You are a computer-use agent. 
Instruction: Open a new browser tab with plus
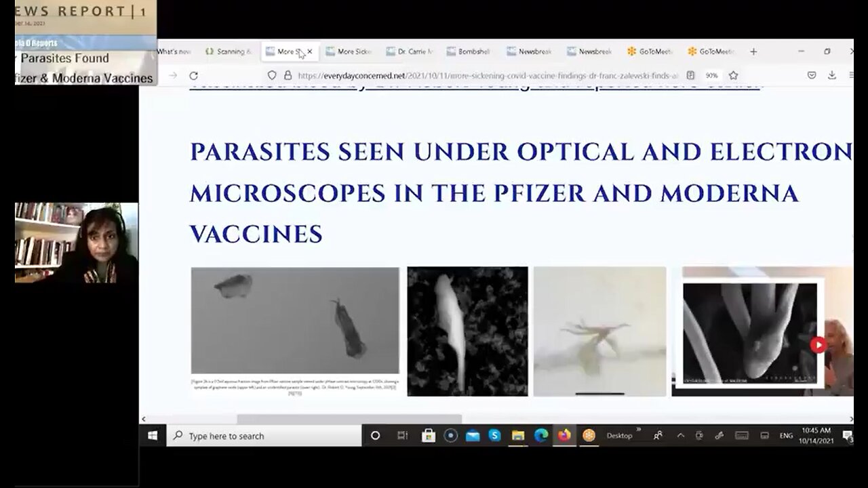click(753, 52)
